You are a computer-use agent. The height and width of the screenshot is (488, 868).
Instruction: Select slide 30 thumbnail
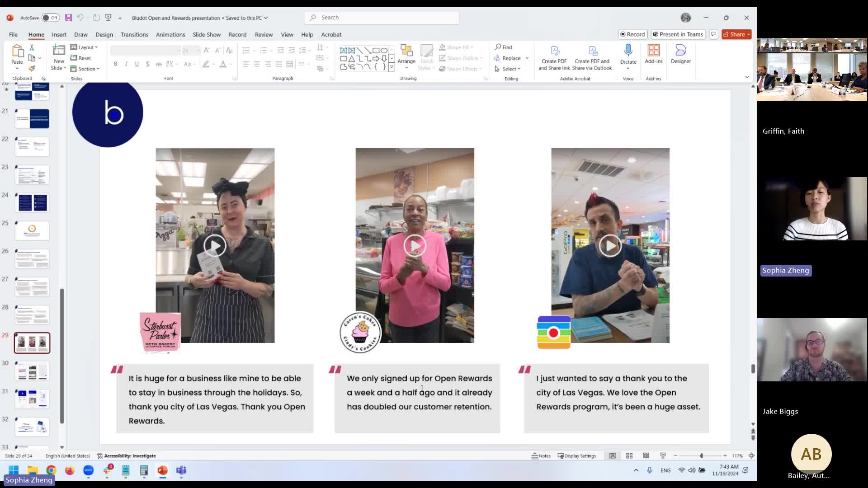coord(32,371)
